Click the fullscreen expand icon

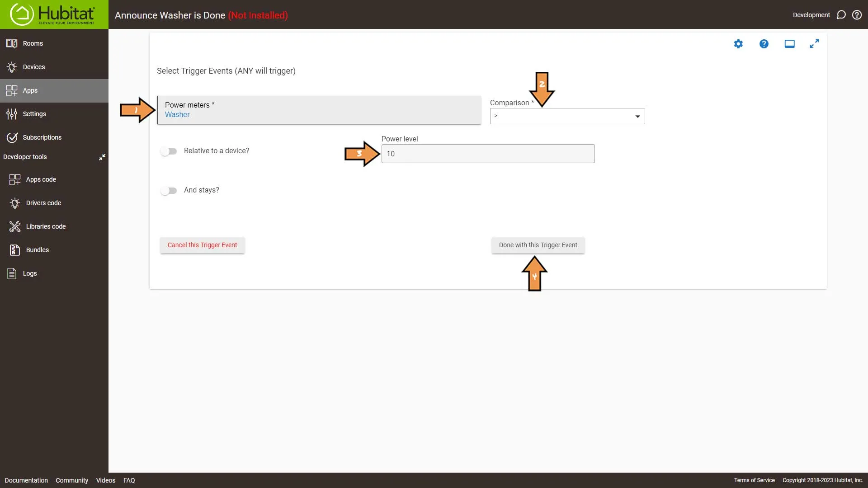[814, 43]
